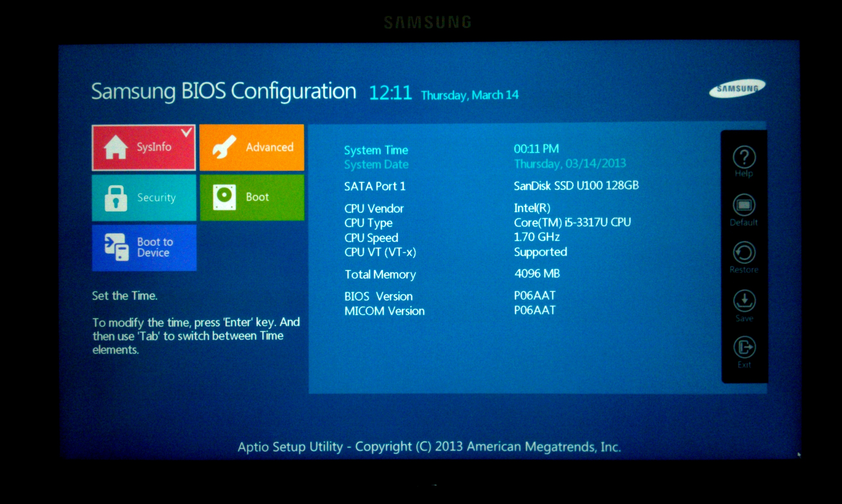Click the MICOM Version label
842x504 pixels.
[x=385, y=311]
